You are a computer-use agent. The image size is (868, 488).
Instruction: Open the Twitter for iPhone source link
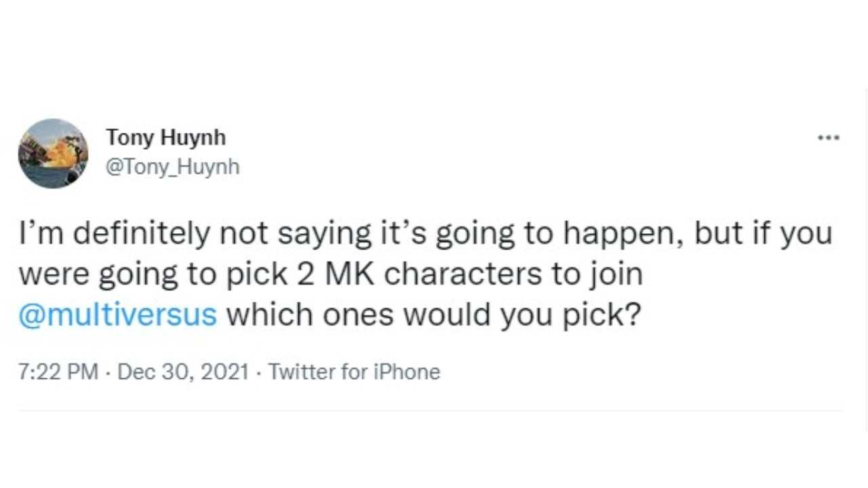(354, 372)
